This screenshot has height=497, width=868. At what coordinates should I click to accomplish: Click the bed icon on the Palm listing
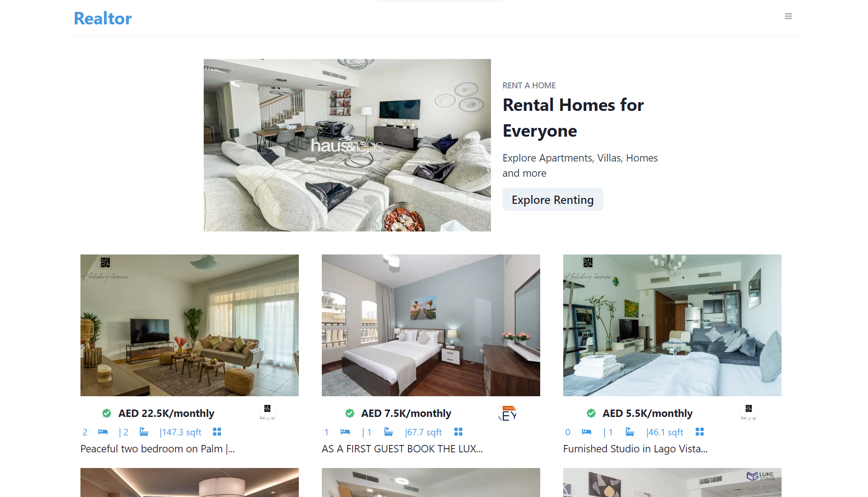[103, 432]
